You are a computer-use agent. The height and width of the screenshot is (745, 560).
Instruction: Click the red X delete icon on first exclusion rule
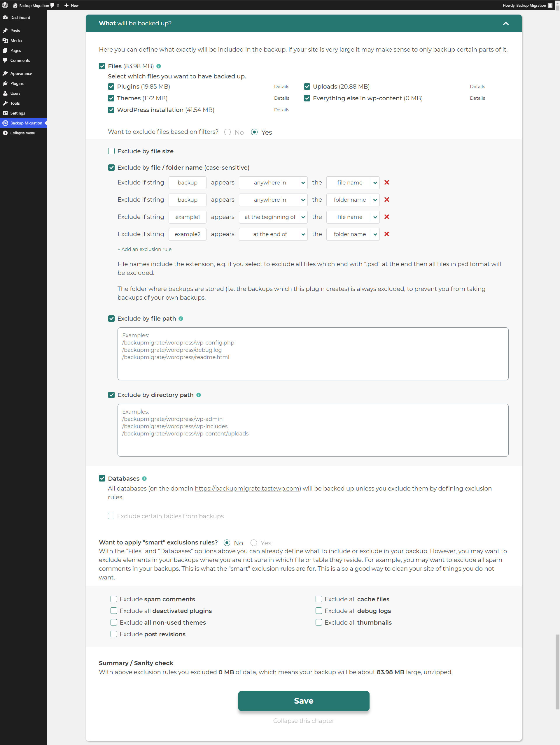386,182
